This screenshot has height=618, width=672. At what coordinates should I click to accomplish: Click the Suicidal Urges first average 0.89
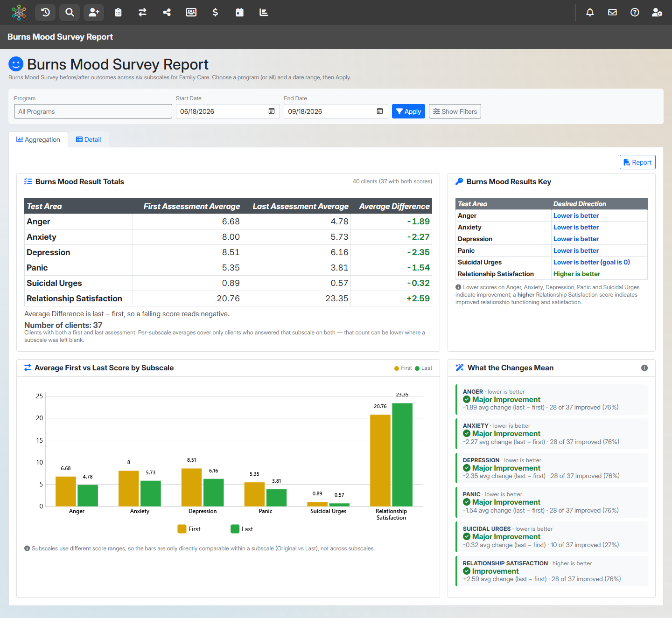231,283
